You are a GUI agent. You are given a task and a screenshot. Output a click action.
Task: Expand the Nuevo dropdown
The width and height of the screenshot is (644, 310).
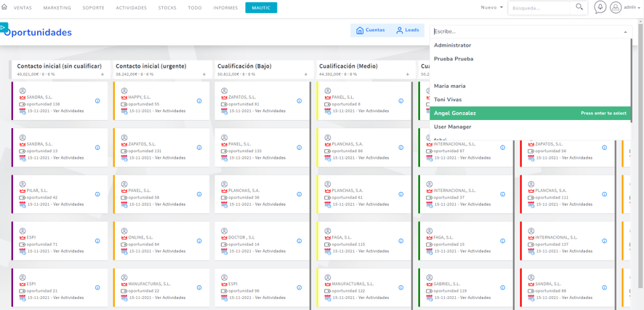pyautogui.click(x=492, y=7)
